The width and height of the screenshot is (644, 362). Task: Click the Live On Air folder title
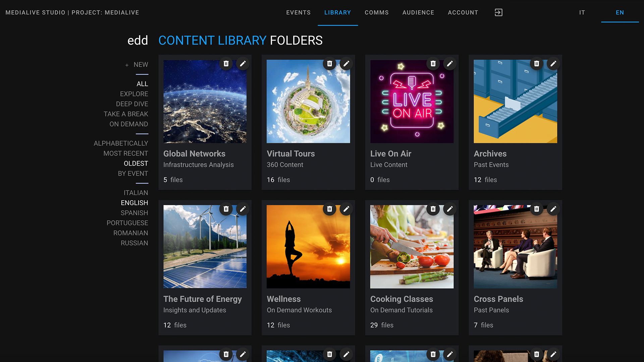[x=391, y=154]
